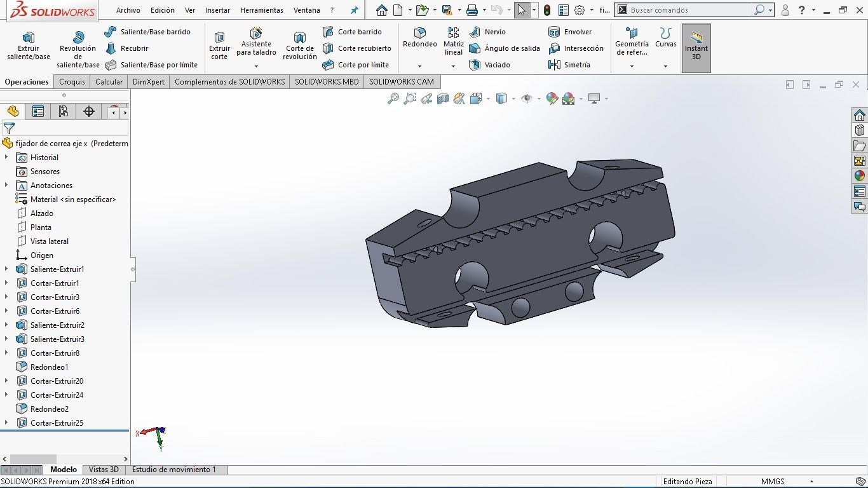Open the DimXpertManager crosshair tab
This screenshot has width=868, height=488.
point(89,112)
